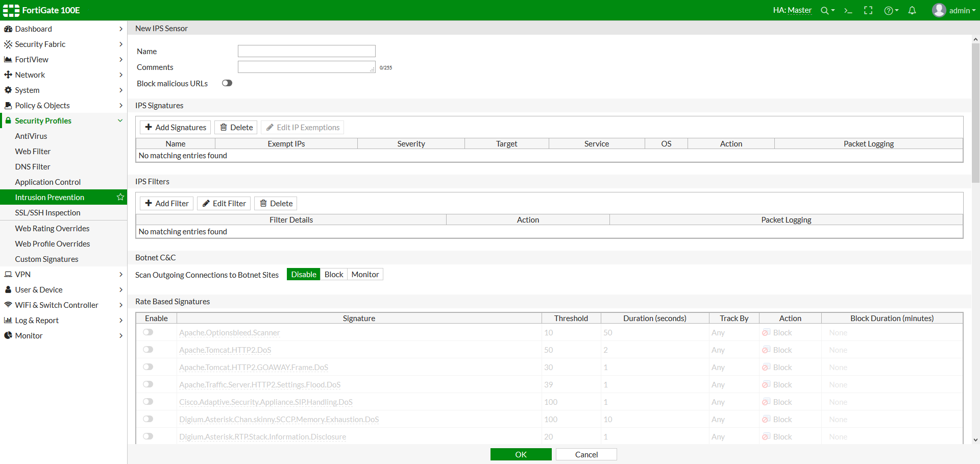Click the HA: Master status link
The width and height of the screenshot is (980, 464).
[792, 10]
